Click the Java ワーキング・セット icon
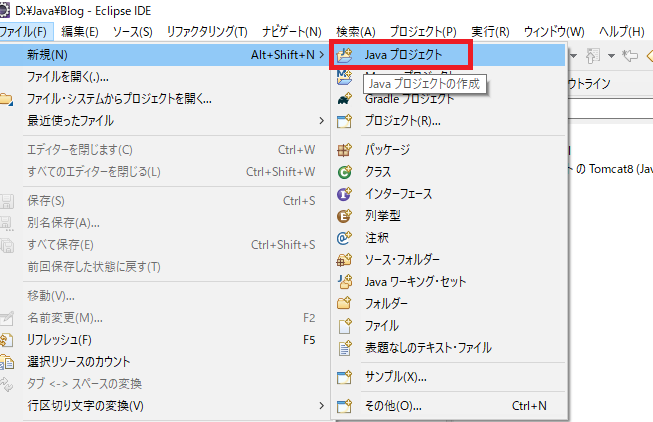The image size is (653, 422). click(x=344, y=282)
